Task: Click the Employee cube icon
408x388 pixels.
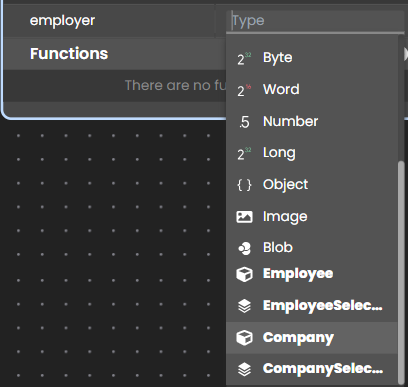Action: (244, 274)
